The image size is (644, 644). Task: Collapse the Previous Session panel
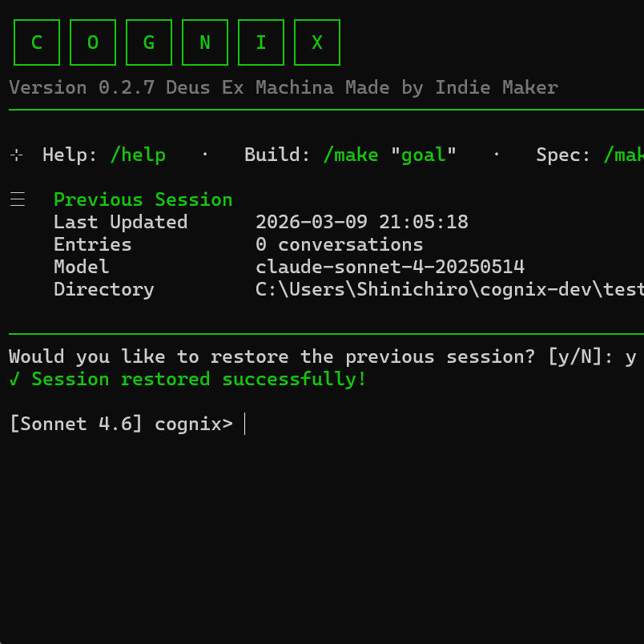click(143, 199)
